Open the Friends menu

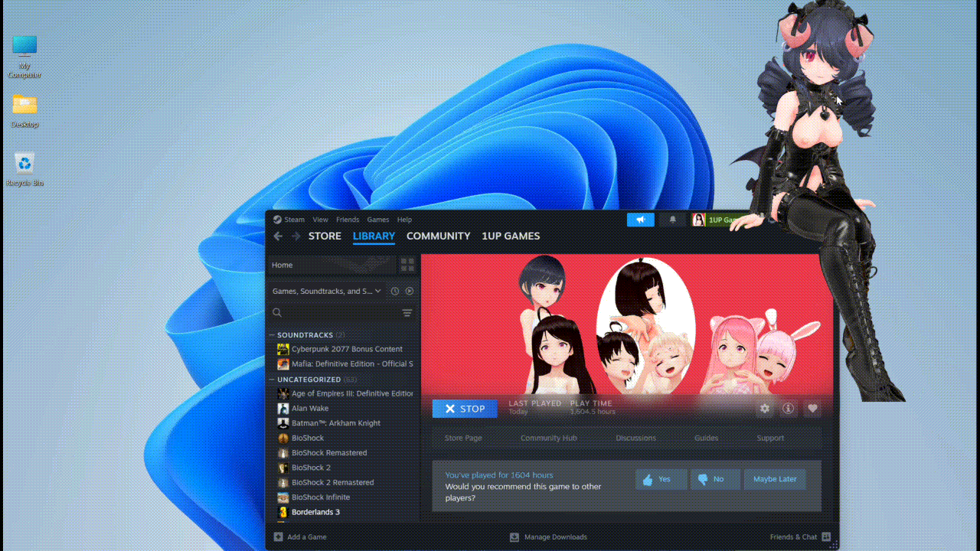tap(348, 220)
